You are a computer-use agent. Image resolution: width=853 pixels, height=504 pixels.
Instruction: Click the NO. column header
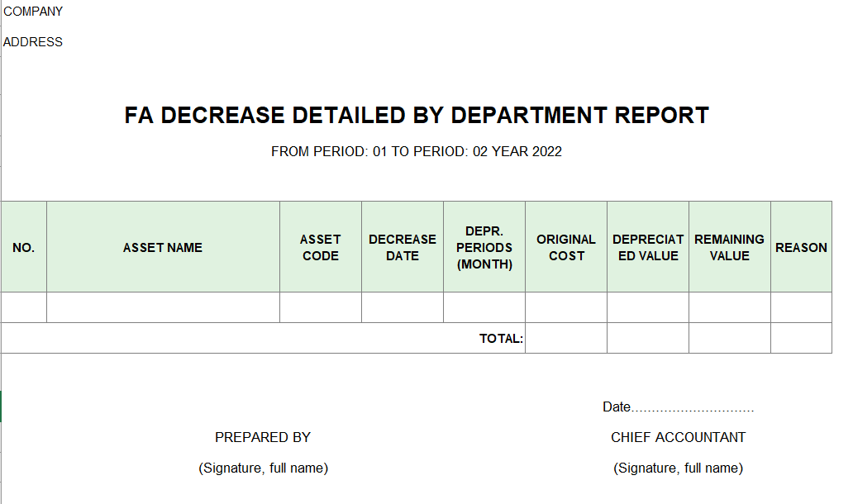(24, 247)
